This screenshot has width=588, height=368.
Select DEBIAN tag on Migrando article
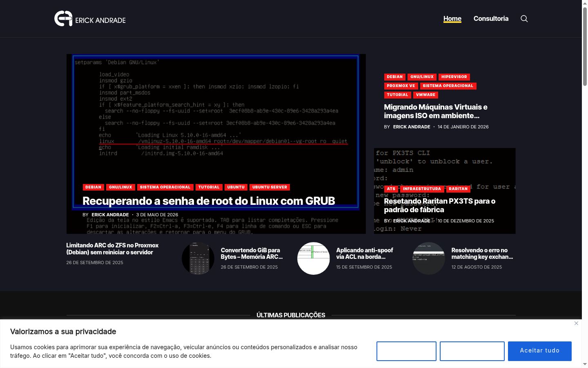tap(394, 77)
